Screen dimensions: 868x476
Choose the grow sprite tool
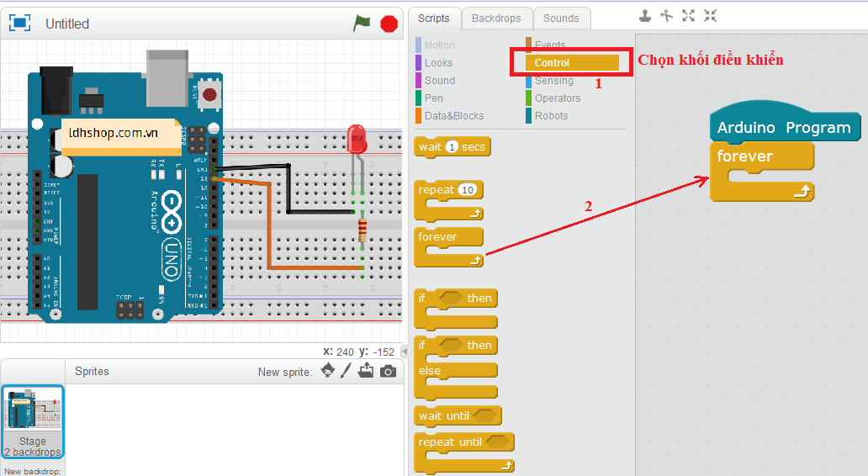[x=689, y=15]
